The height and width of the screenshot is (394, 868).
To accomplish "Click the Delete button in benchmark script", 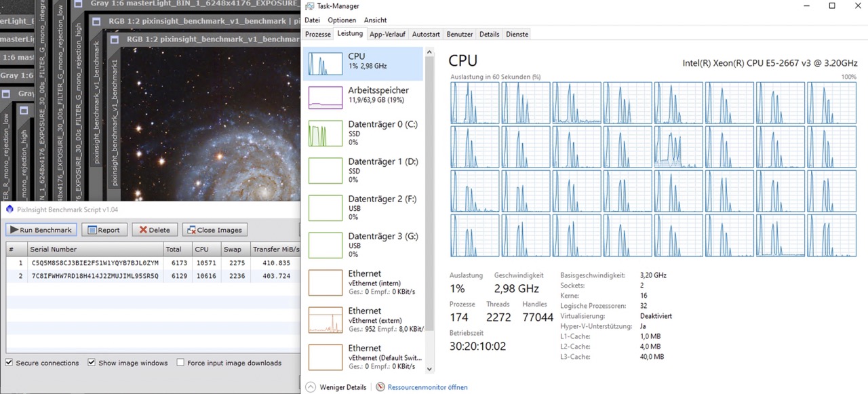I will [x=155, y=230].
